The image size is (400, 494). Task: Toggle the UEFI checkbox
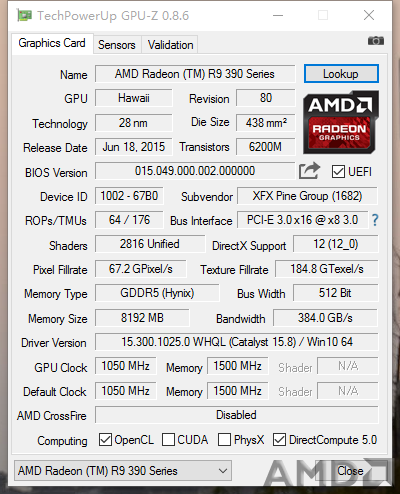tap(338, 172)
